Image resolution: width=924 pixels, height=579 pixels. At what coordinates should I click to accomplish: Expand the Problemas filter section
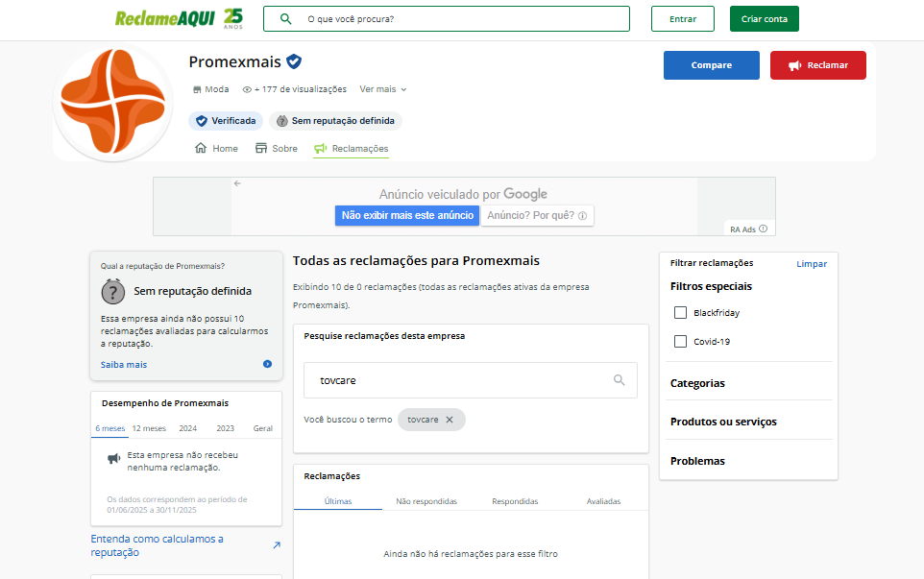coord(696,461)
